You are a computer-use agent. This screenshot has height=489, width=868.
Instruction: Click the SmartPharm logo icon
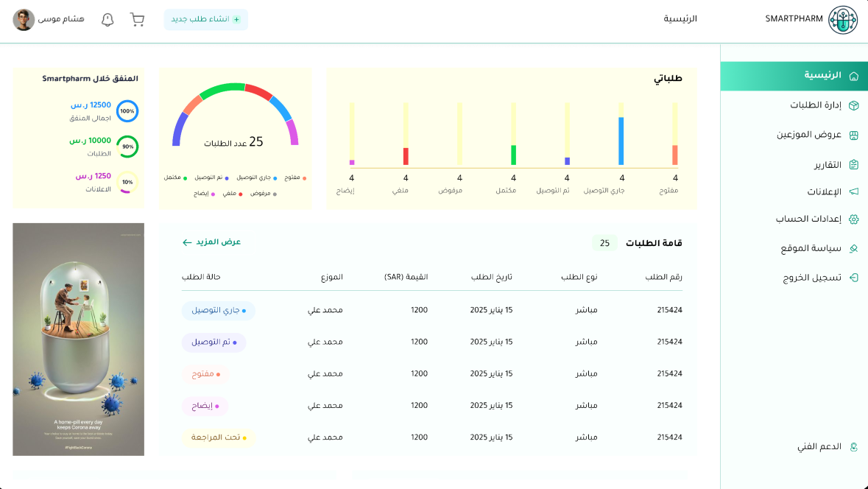point(842,20)
